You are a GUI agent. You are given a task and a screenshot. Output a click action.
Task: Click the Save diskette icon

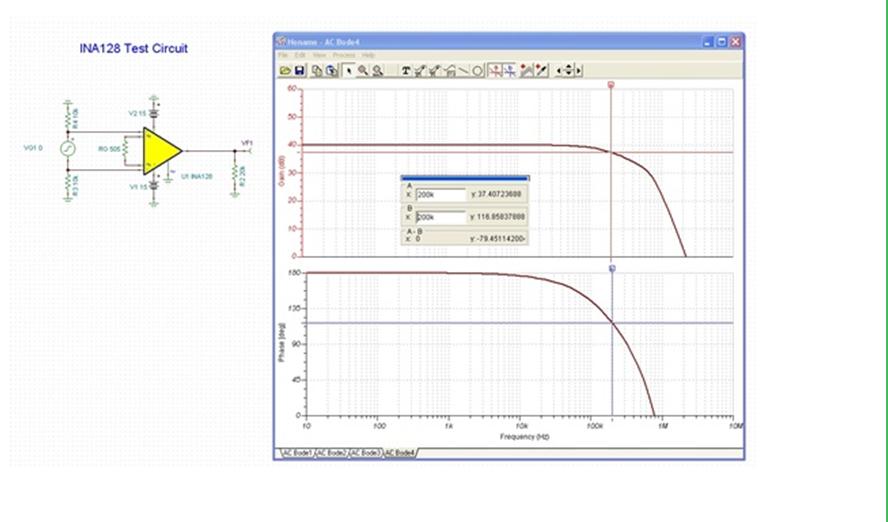300,71
